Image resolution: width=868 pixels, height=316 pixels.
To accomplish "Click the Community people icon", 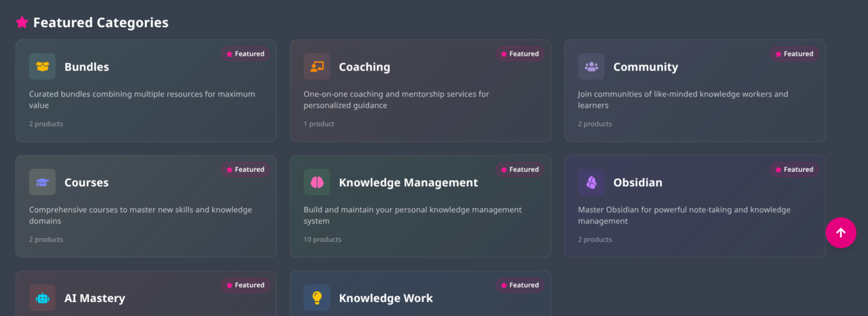I will point(591,67).
